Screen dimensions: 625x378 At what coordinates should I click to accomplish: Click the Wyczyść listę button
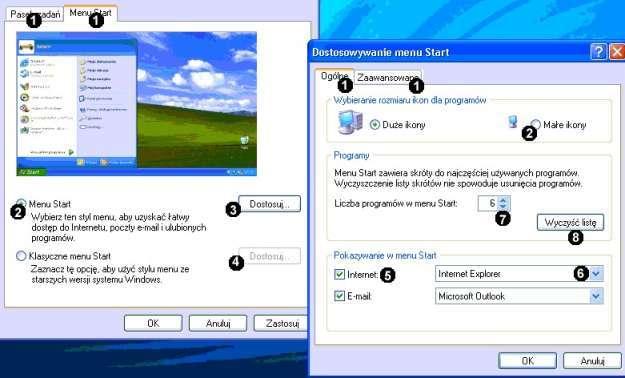[570, 222]
